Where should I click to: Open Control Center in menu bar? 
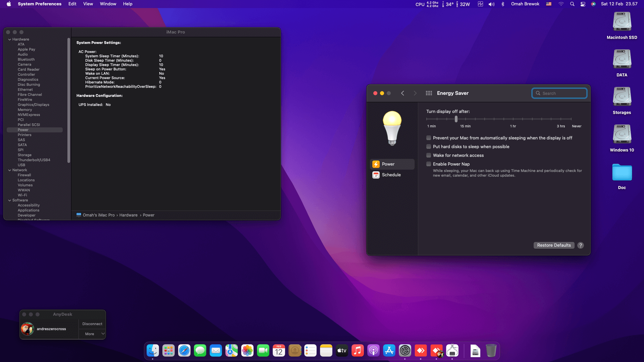tap(583, 4)
